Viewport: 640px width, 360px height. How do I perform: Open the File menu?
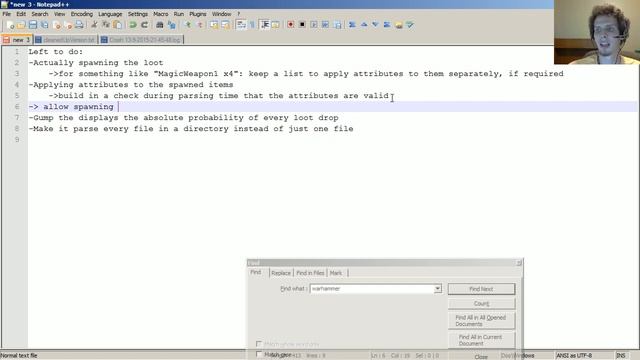(x=7, y=14)
